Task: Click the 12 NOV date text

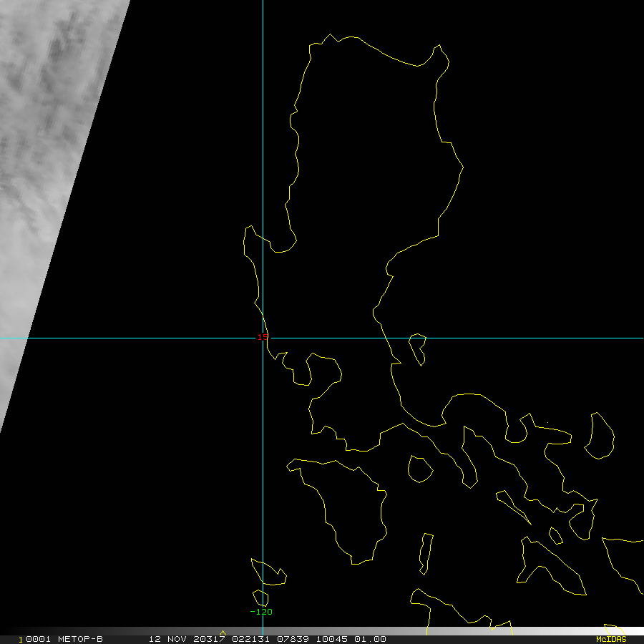Action: 167,639
